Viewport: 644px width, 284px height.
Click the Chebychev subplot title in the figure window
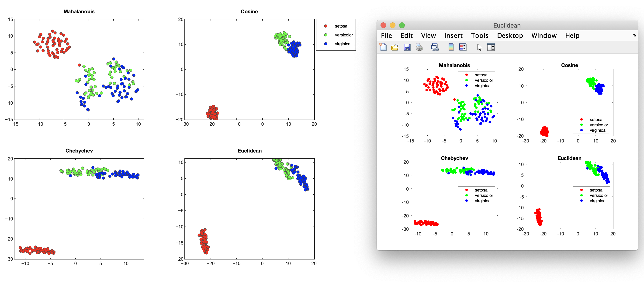[454, 158]
